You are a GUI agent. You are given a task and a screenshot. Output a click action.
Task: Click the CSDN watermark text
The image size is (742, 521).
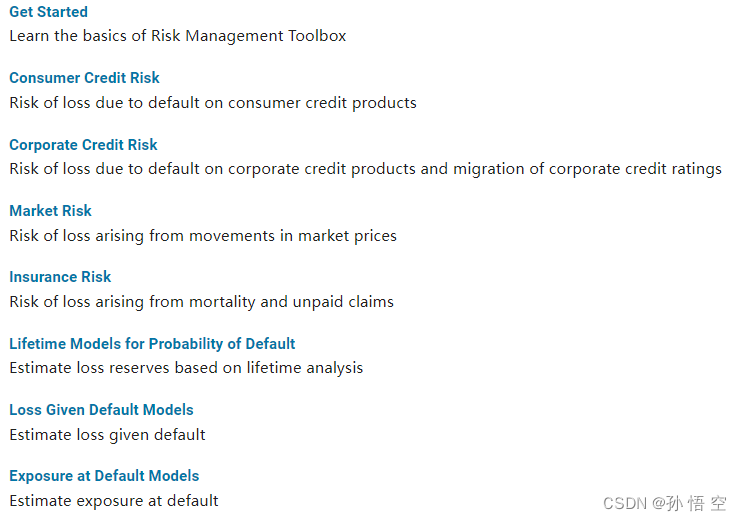tap(625, 503)
